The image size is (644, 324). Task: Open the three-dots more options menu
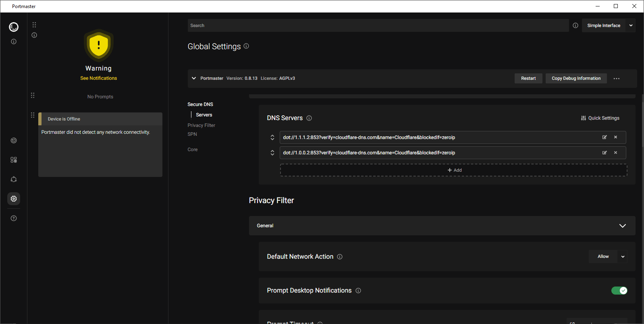point(617,79)
